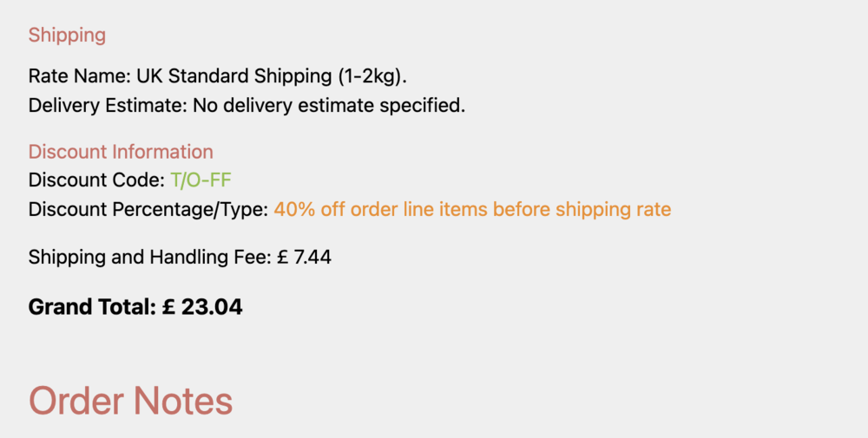Image resolution: width=868 pixels, height=438 pixels.
Task: Select the UK Standard Shipping rate text
Action: point(233,76)
